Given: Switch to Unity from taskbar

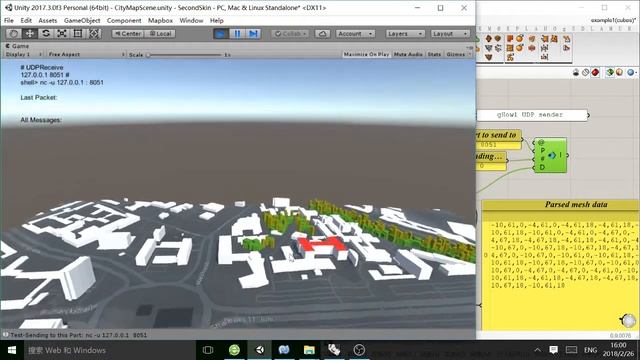Looking at the screenshot, I should click(x=260, y=350).
